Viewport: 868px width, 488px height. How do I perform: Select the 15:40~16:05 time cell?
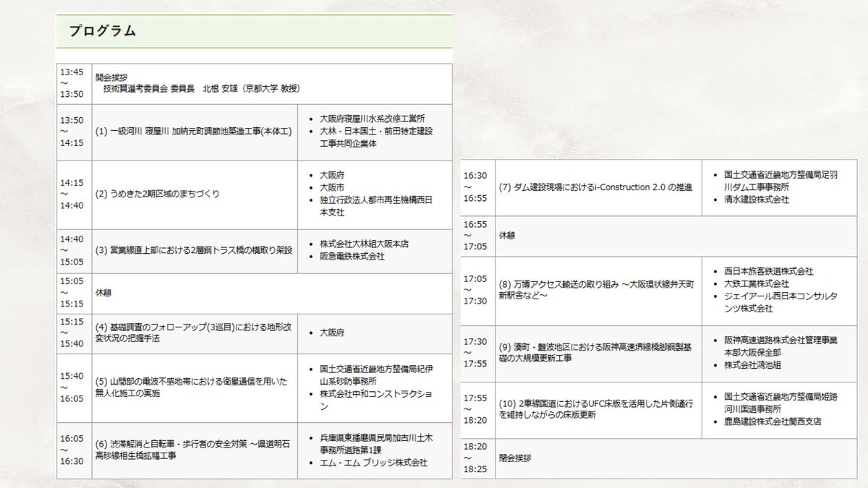(74, 388)
